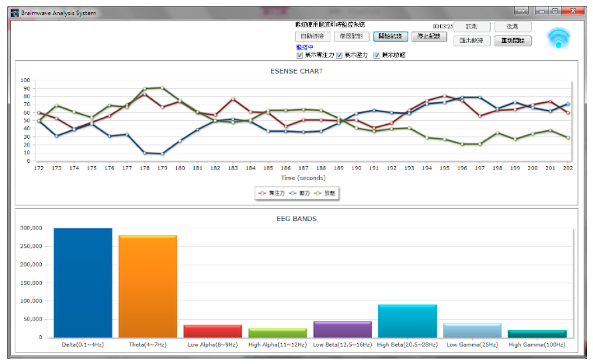
Task: Uncheck the 展示專注力 checkbox
Action: tap(299, 55)
